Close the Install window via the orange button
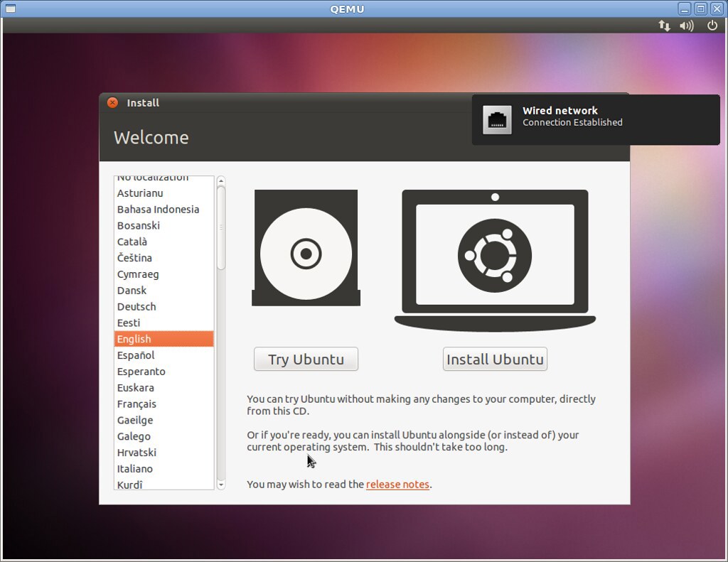The width and height of the screenshot is (728, 562). pyautogui.click(x=112, y=102)
